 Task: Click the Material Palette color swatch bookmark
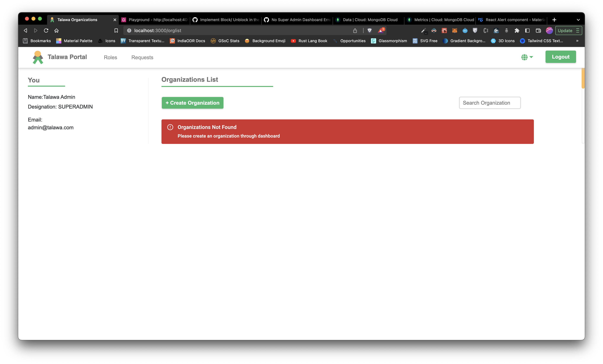[x=59, y=41]
